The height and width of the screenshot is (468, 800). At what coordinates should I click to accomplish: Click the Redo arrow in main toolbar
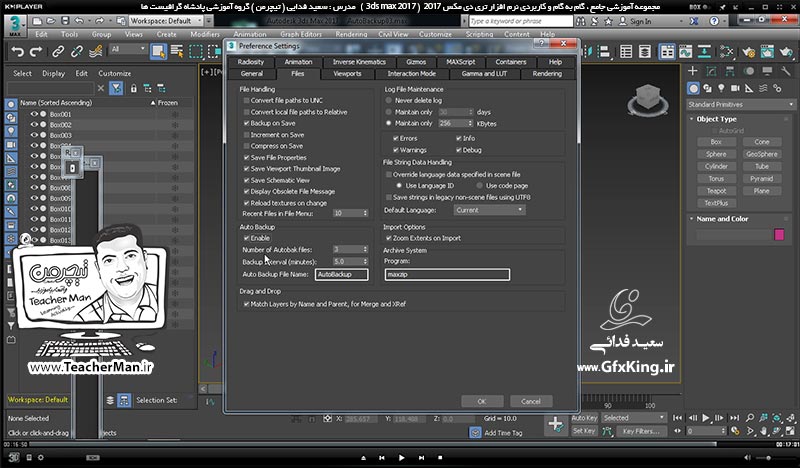click(36, 52)
